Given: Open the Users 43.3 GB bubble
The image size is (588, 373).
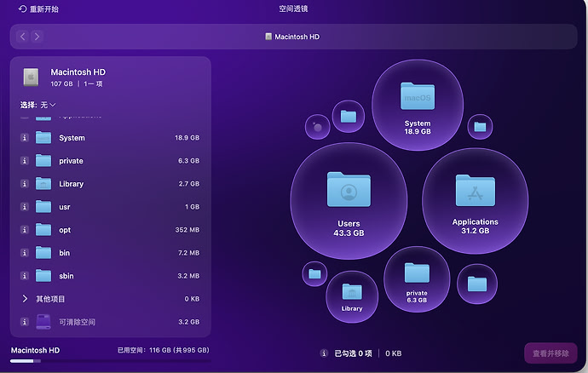Looking at the screenshot, I should (349, 201).
